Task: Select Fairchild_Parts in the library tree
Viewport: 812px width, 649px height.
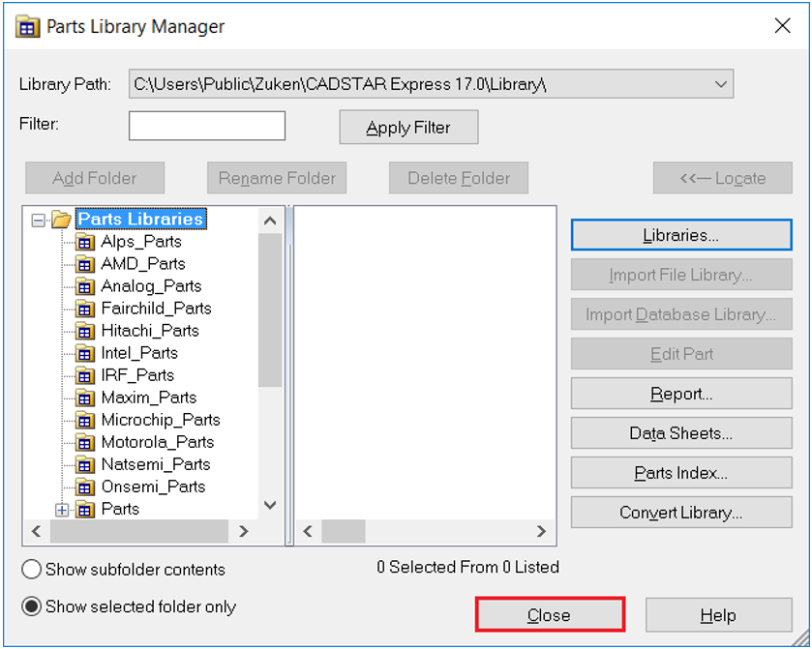Action: coord(157,309)
